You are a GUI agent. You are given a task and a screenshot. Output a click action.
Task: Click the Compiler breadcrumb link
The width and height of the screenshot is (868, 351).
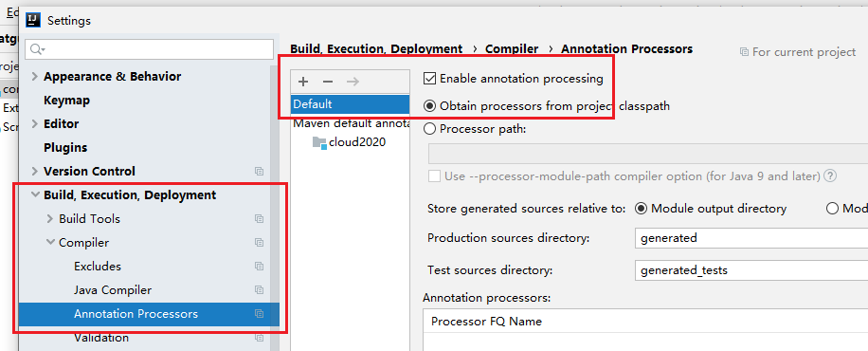point(512,48)
